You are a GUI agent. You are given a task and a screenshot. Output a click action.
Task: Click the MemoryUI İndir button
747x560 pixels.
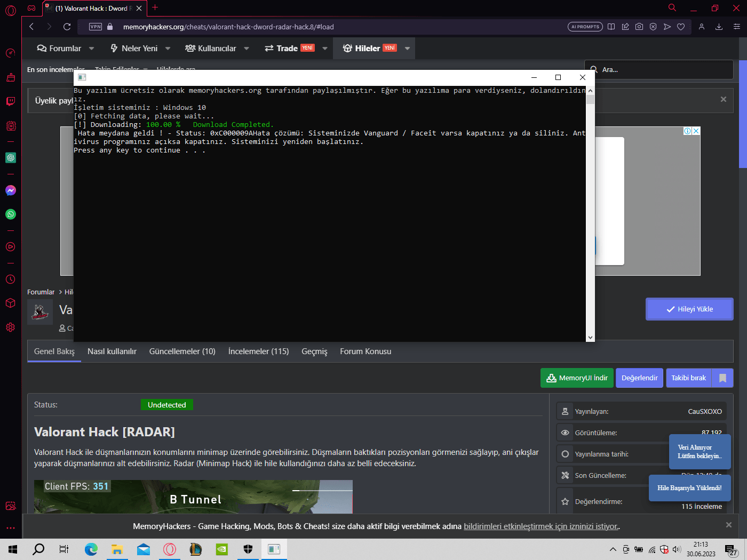point(577,378)
